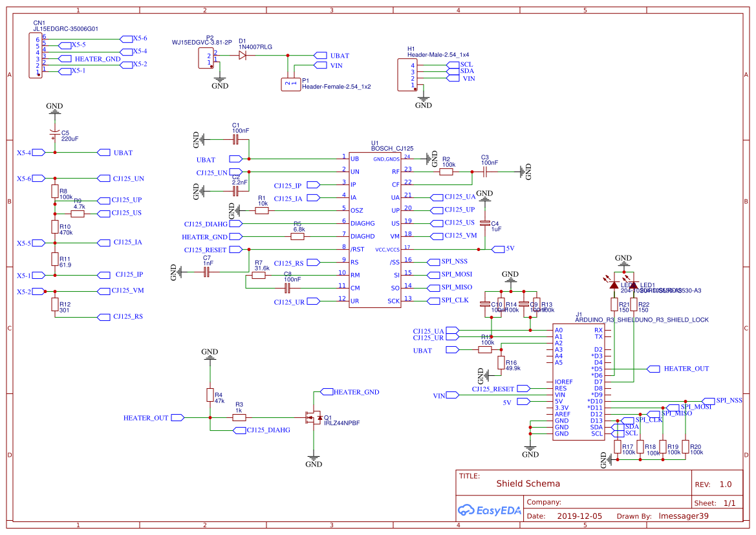756x535 pixels.
Task: Select the R20 100k pull-down resistor
Action: (x=685, y=447)
